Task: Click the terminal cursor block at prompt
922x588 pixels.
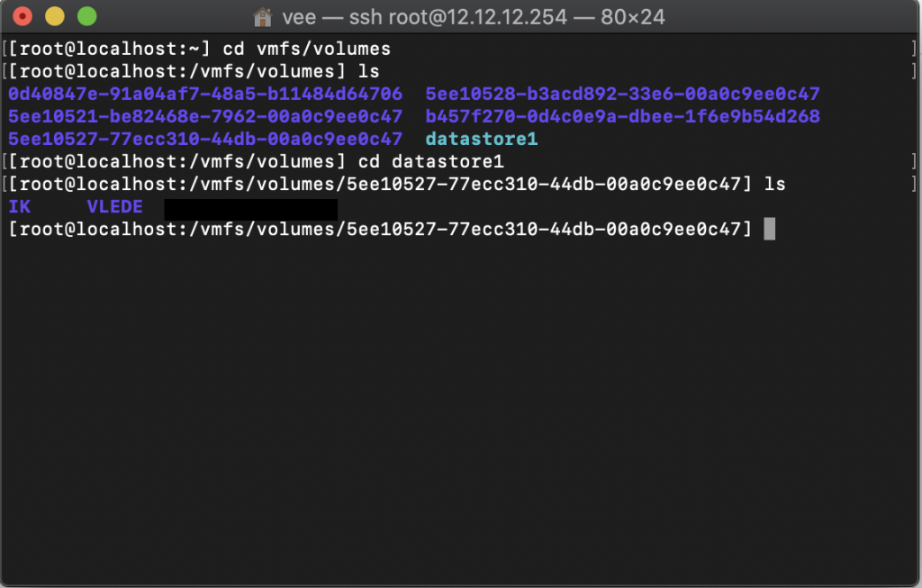Action: pos(769,229)
